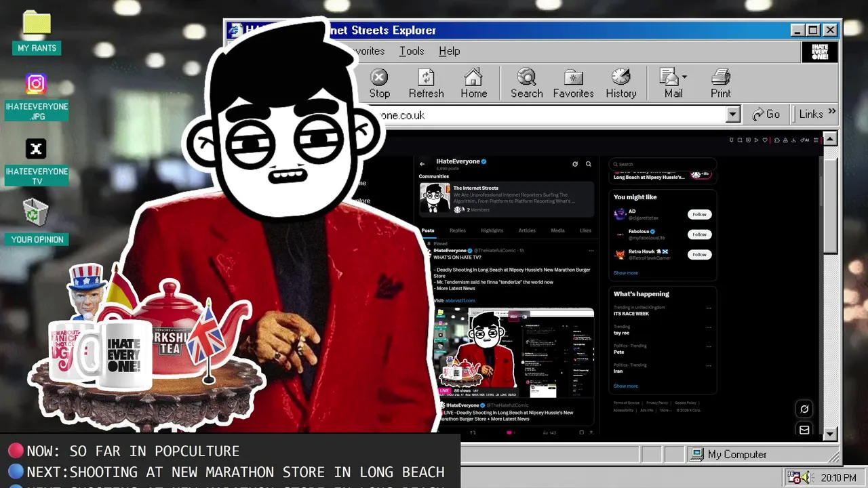Open the Tools menu

coord(412,51)
